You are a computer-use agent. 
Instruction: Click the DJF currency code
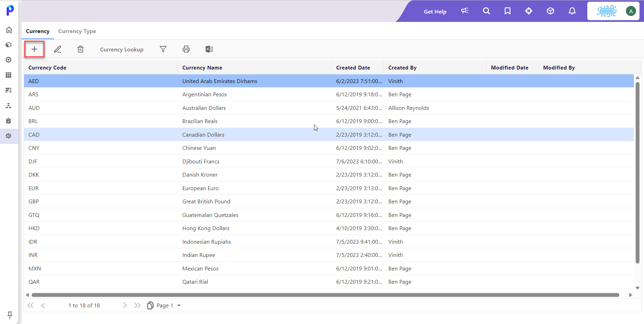(101, 162)
